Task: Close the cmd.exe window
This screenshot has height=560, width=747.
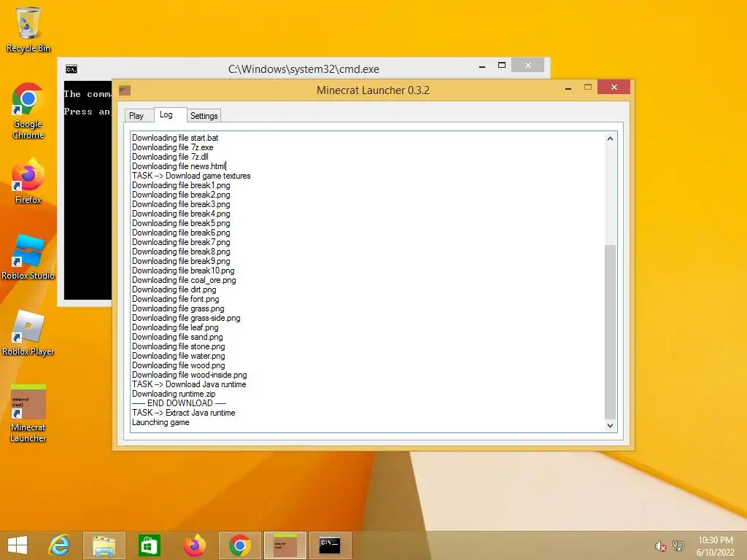Action: point(528,65)
